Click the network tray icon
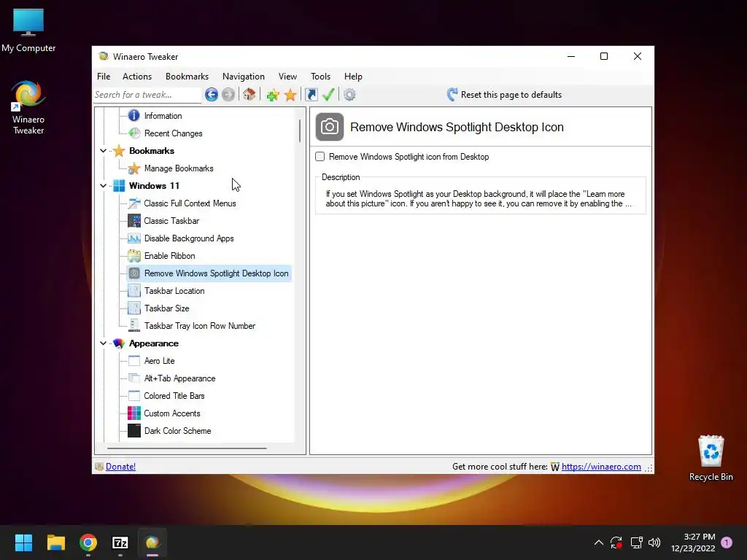The width and height of the screenshot is (747, 560). [x=636, y=542]
